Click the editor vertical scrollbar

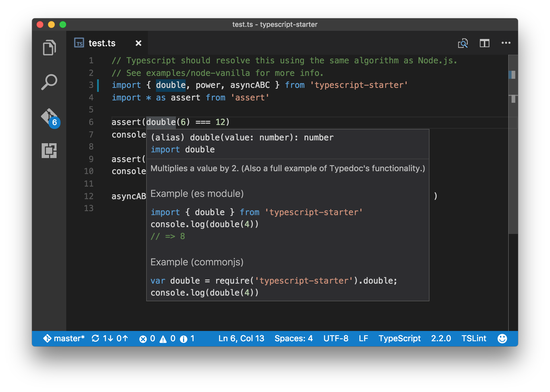pyautogui.click(x=513, y=144)
